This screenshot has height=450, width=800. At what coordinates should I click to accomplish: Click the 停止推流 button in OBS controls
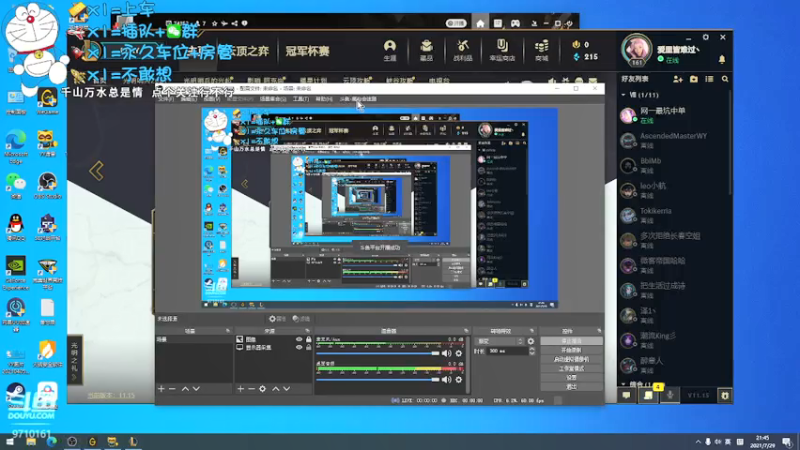571,341
